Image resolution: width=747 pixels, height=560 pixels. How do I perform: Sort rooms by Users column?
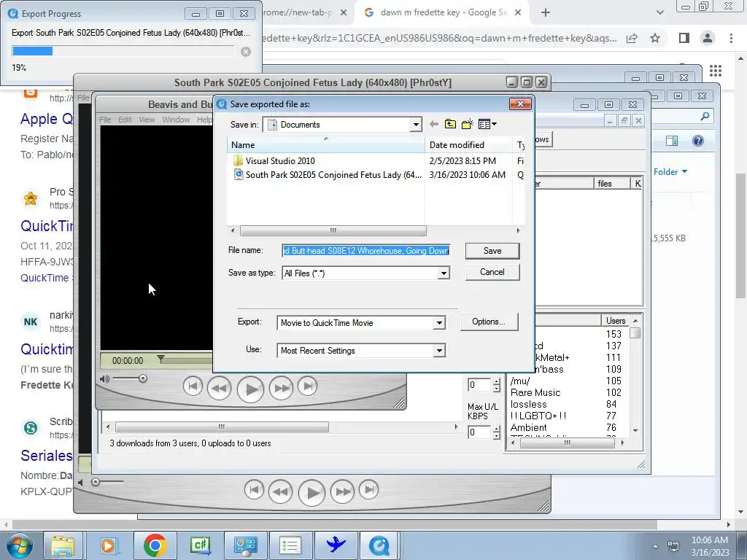pyautogui.click(x=615, y=321)
